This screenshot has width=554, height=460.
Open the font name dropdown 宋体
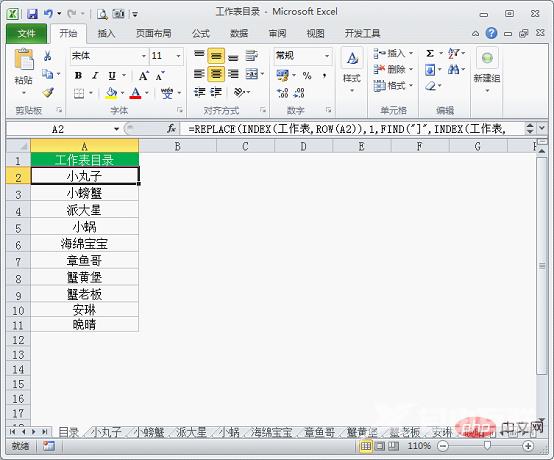(144, 56)
